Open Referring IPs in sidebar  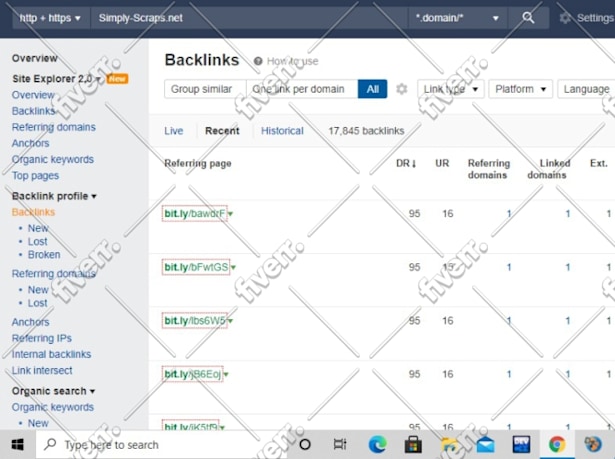tap(42, 338)
